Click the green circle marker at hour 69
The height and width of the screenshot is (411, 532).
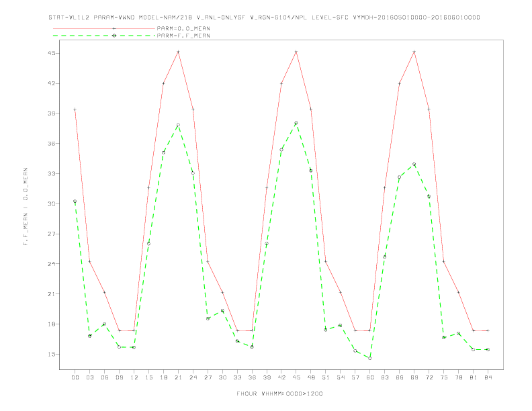pos(414,165)
